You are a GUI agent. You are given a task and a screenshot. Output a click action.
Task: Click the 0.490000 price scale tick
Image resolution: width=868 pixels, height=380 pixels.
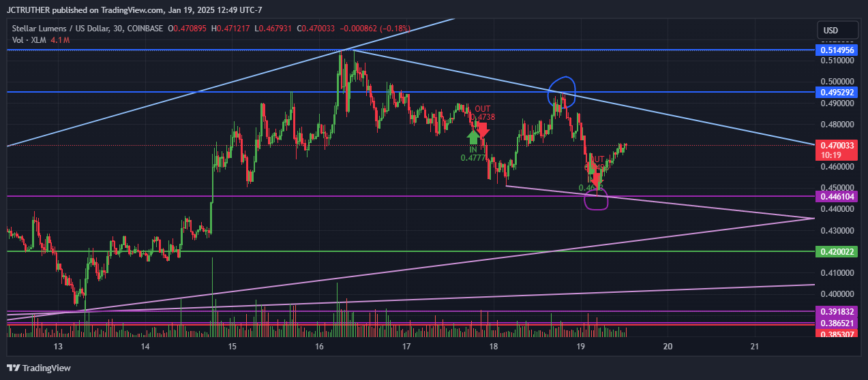pos(837,104)
